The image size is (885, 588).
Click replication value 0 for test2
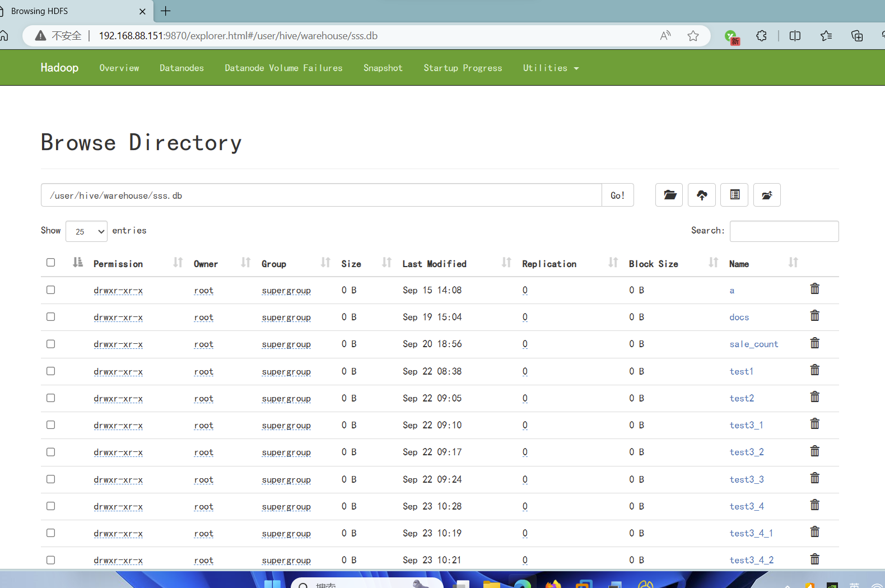pos(525,399)
